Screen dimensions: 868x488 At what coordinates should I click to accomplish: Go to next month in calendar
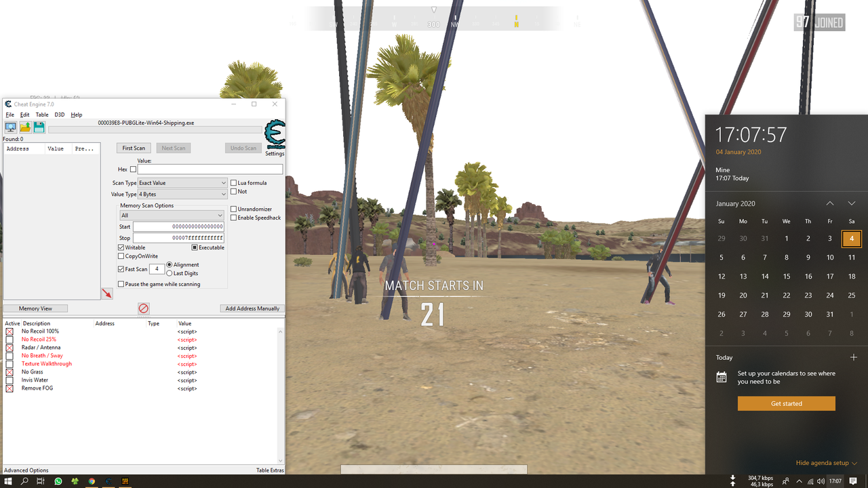pos(852,203)
